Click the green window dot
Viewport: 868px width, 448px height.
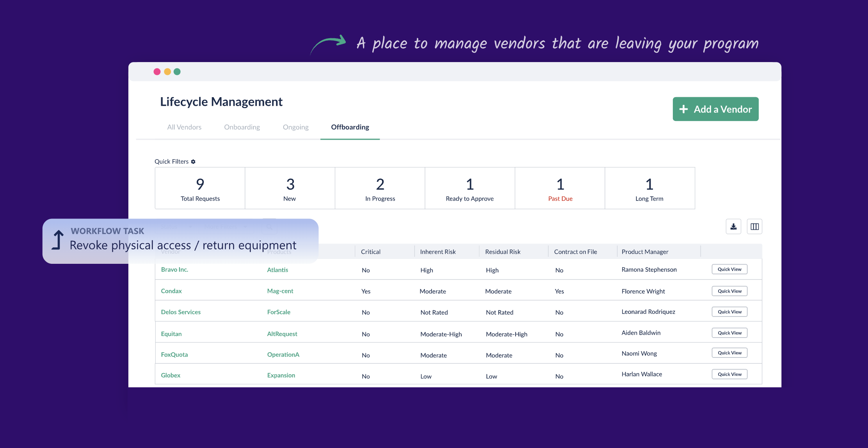pos(177,72)
